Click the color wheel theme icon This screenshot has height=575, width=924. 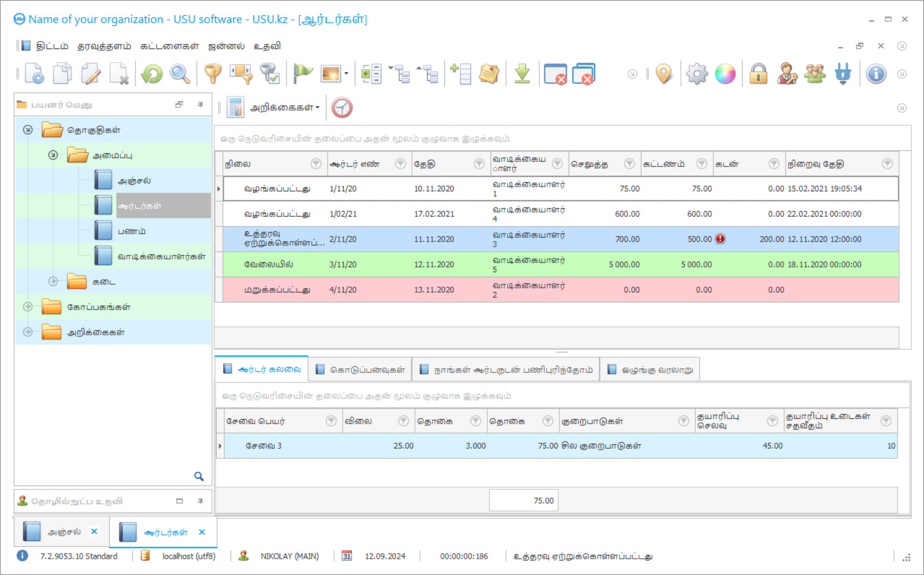(725, 74)
